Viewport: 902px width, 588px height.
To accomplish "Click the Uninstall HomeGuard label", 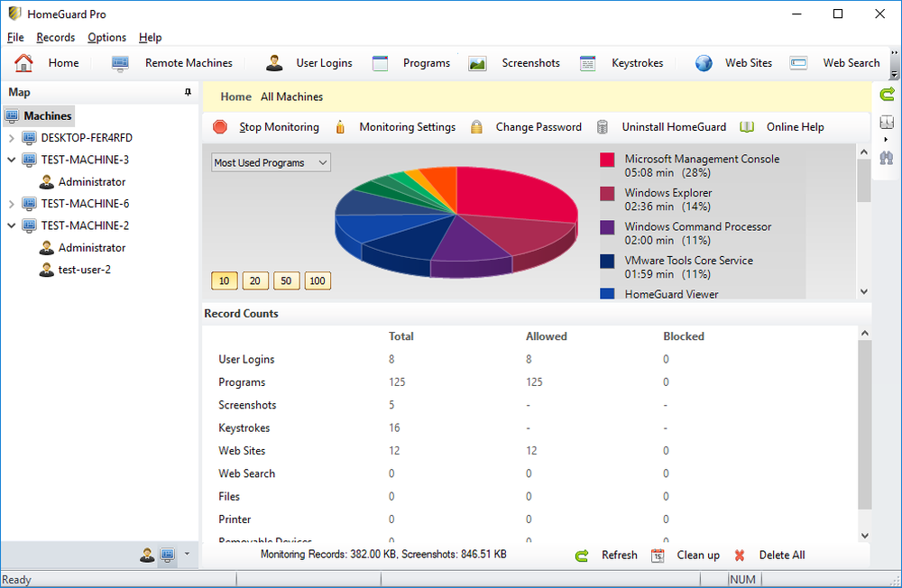I will tap(674, 127).
